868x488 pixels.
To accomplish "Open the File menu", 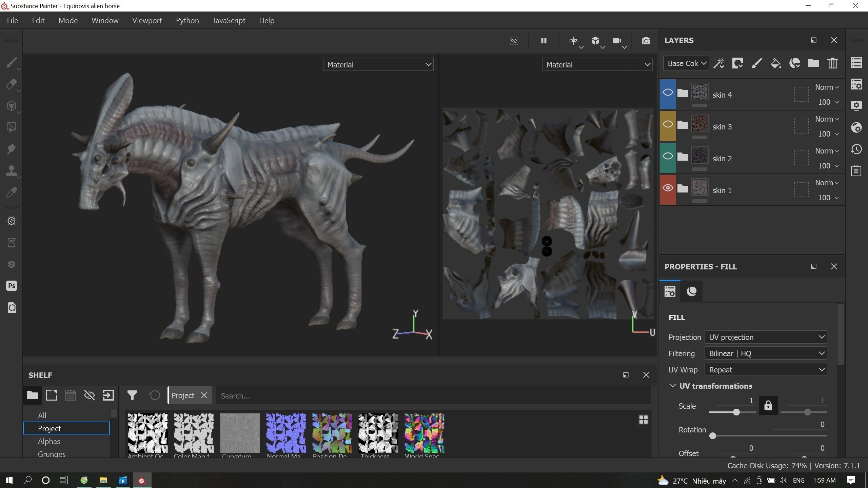I will [12, 20].
